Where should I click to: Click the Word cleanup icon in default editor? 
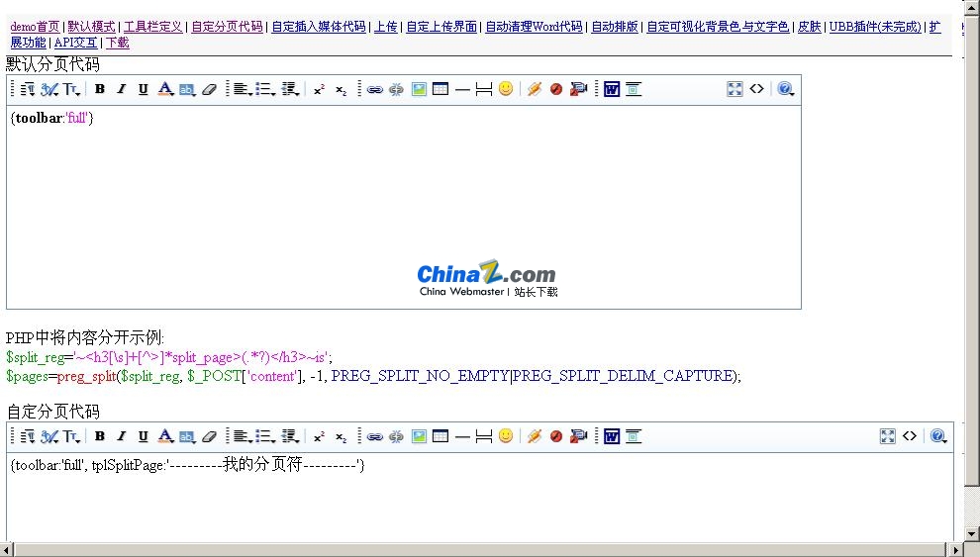612,89
